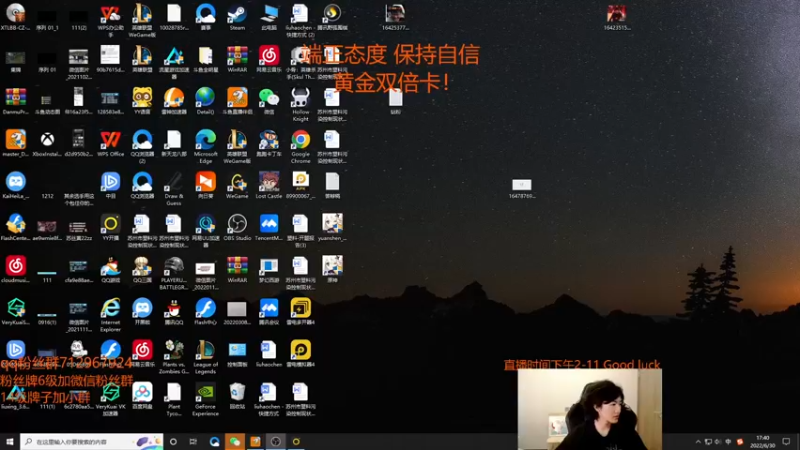Launch the League of Legends shortcut
Screen dimensions: 800x450
(x=206, y=357)
